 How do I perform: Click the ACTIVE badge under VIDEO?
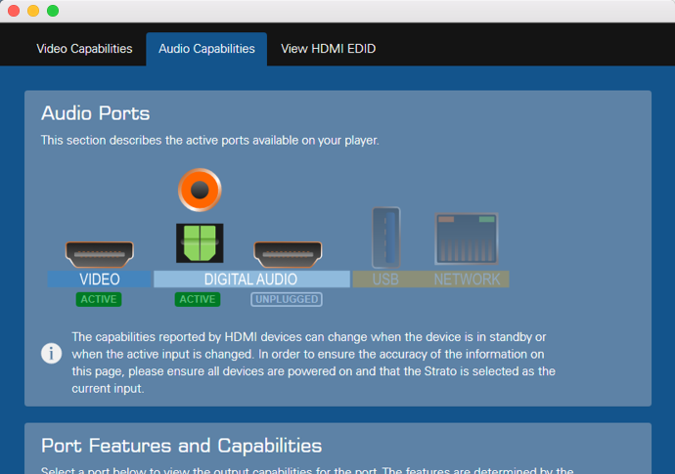click(98, 299)
